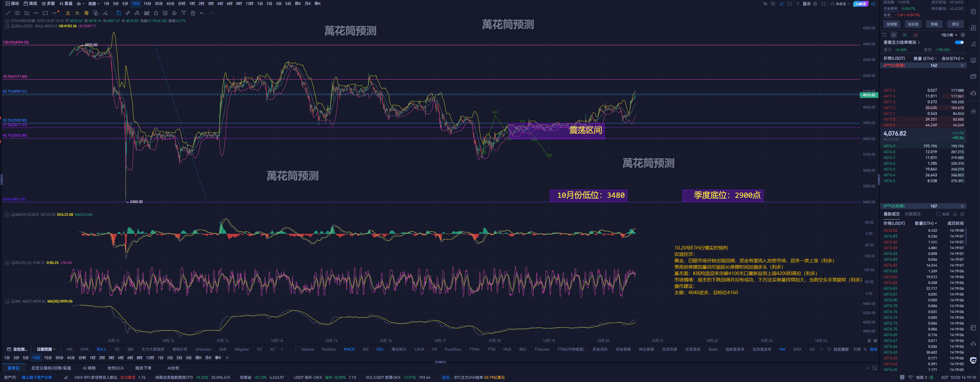Open the 周期 period dropdown
Viewport: 980px width, 382px height.
(93, 4)
